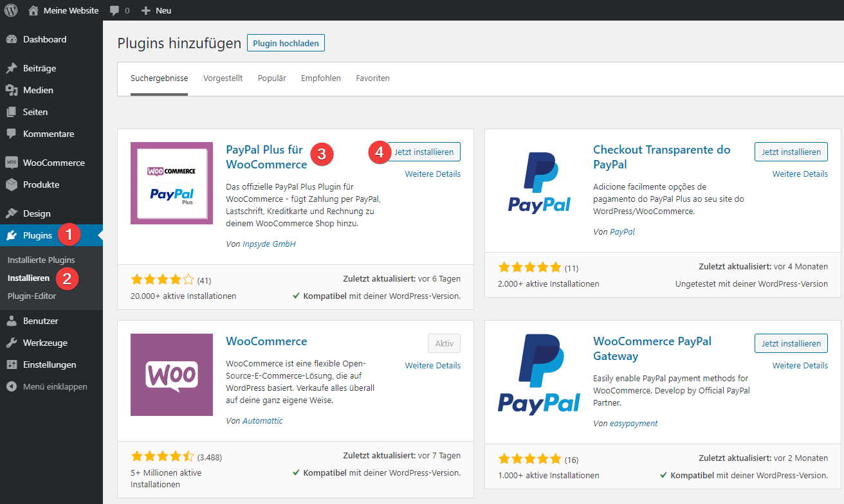Click the Design brush icon
Screen dimensions: 844x504
[x=12, y=213]
